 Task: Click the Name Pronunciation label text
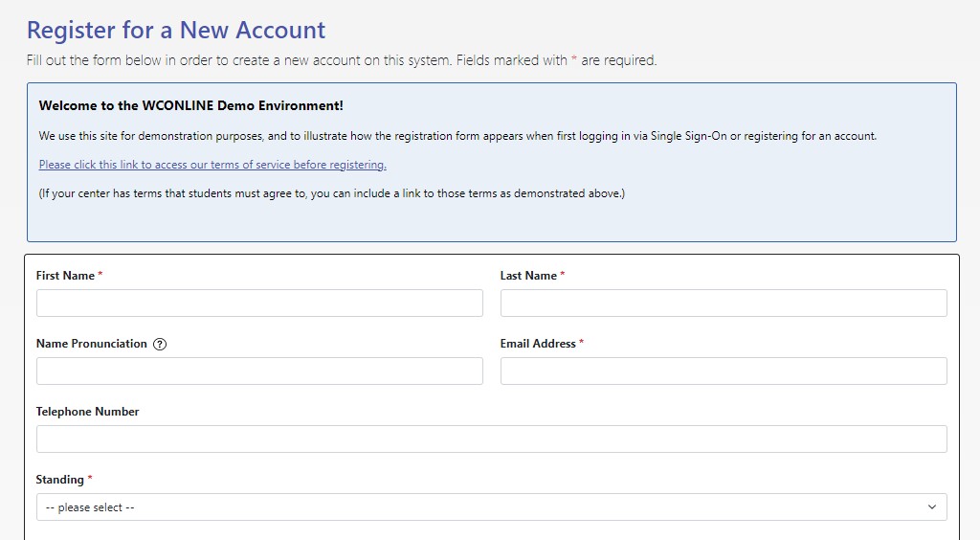[92, 344]
